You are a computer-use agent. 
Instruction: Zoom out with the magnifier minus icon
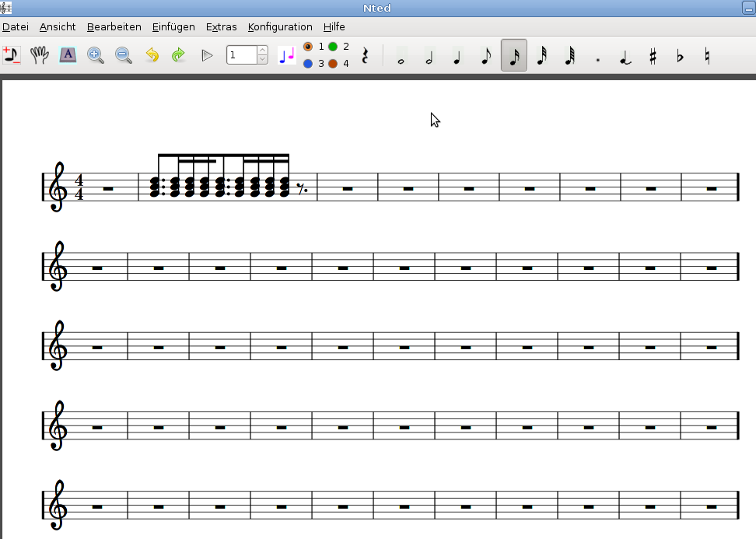click(x=124, y=55)
